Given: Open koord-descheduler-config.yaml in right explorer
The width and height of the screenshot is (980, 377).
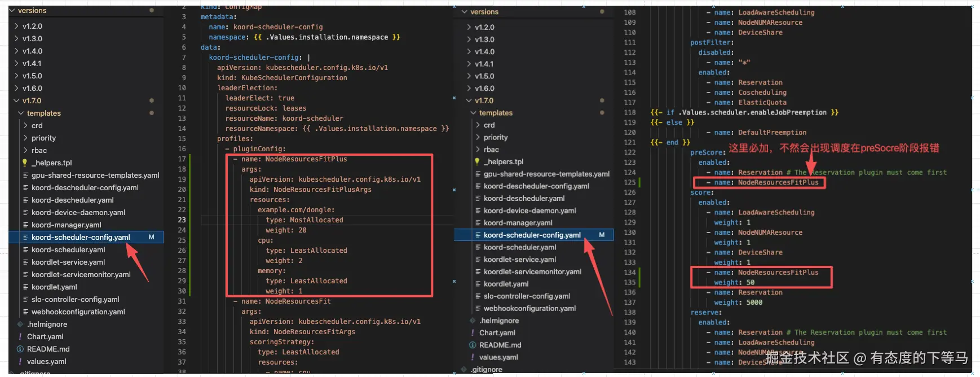Looking at the screenshot, I should (x=536, y=186).
